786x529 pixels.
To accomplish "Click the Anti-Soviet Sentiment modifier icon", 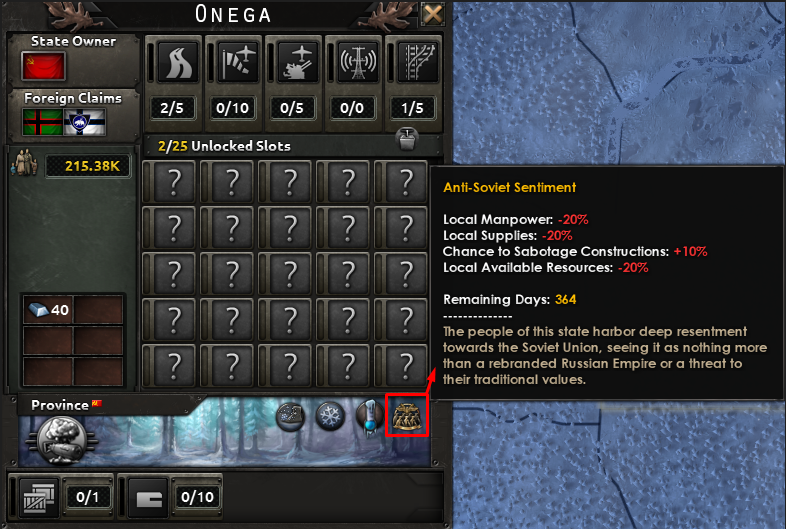I will click(x=407, y=416).
